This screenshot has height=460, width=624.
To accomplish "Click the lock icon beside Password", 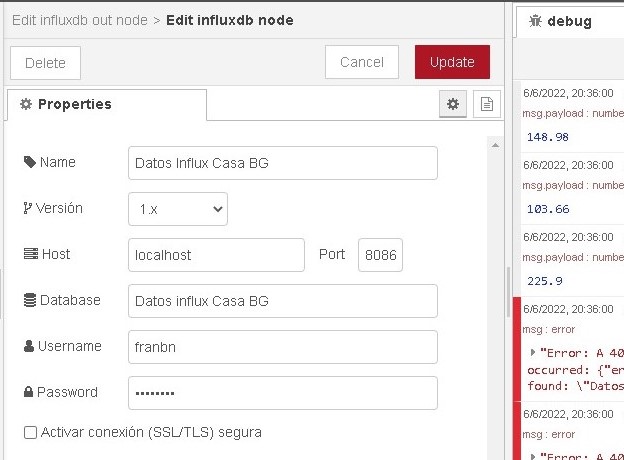I will coord(28,392).
